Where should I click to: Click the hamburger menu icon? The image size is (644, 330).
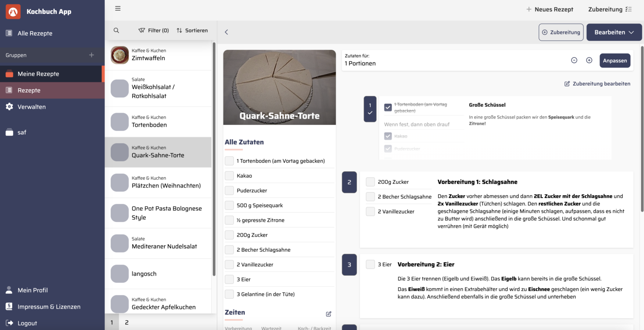[x=118, y=9]
